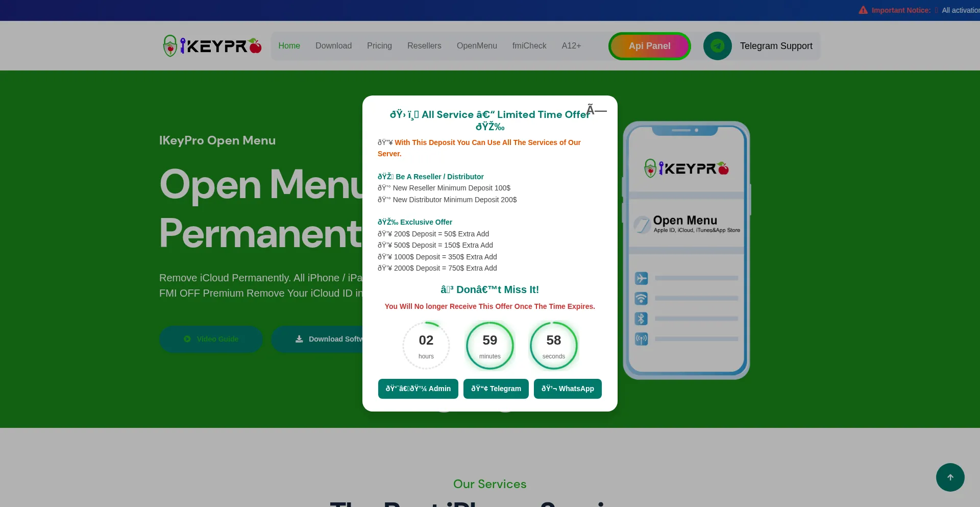Click the warning icon beside Important Notice
The image size is (980, 507).
(863, 10)
